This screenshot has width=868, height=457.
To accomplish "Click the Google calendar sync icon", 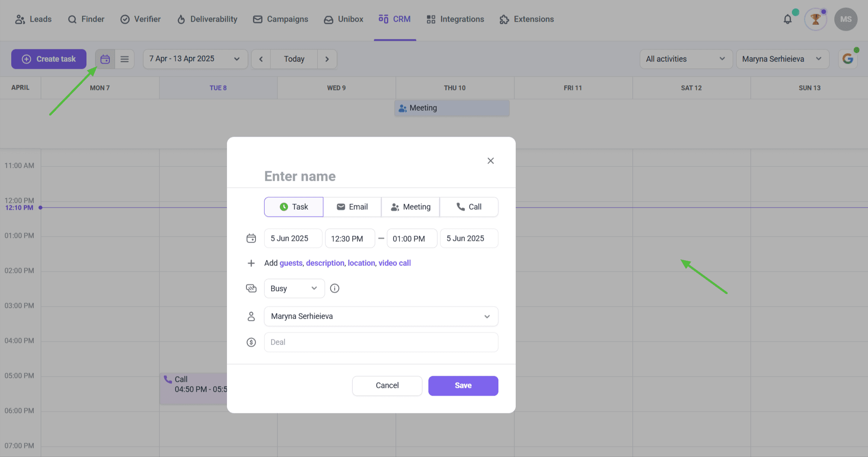I will [848, 59].
